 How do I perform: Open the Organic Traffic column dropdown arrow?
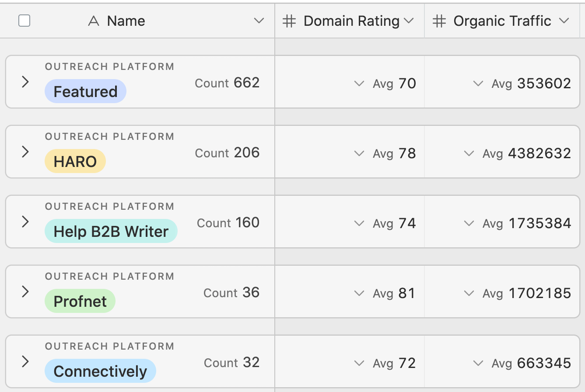tap(564, 21)
